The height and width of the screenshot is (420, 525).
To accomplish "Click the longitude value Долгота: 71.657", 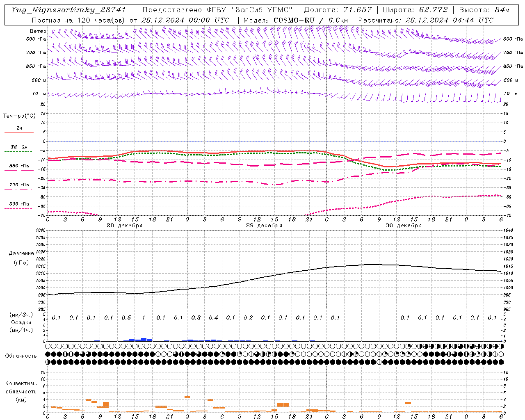I will [338, 10].
